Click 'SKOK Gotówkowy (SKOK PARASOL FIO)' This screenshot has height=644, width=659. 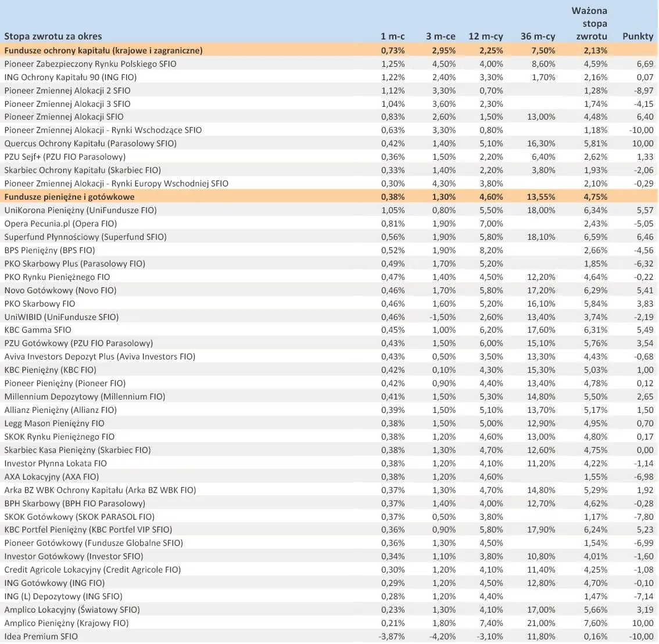[x=80, y=517]
